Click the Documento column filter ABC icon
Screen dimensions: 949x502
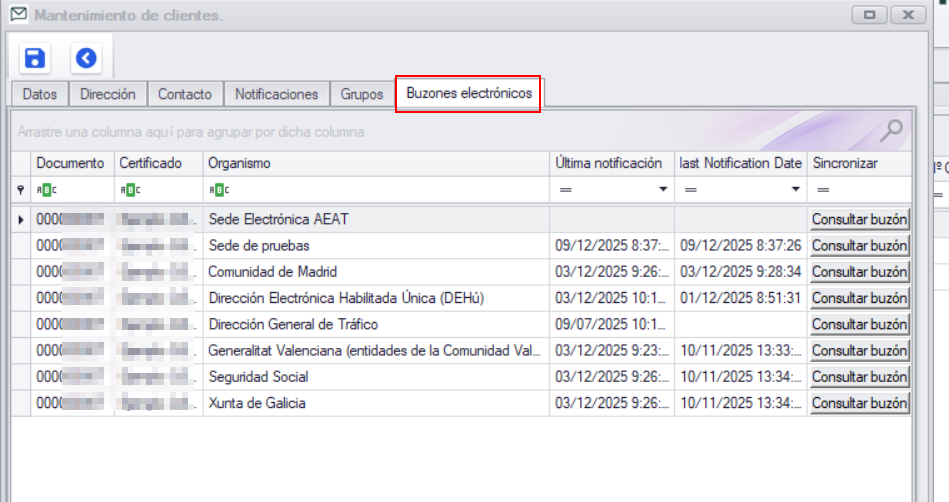click(x=47, y=189)
